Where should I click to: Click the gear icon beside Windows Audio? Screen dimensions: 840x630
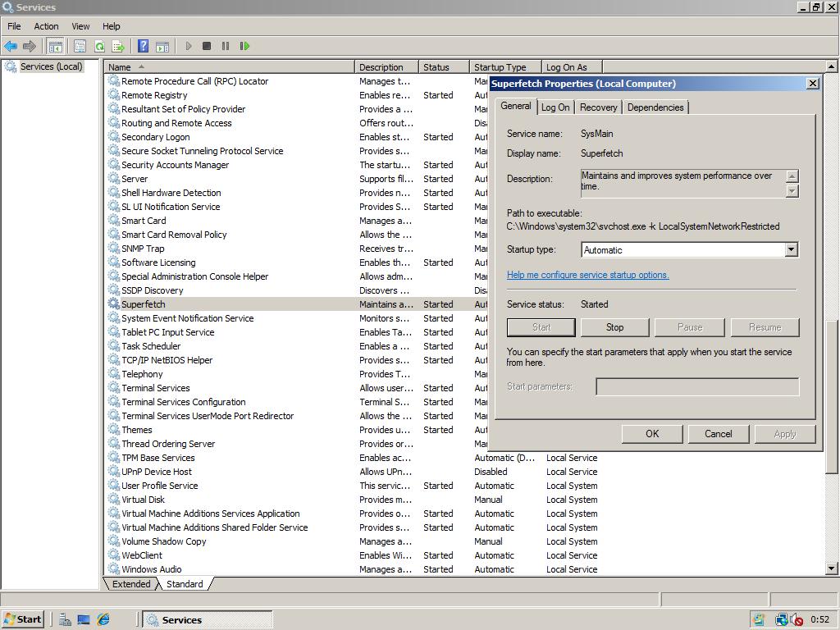tap(113, 568)
